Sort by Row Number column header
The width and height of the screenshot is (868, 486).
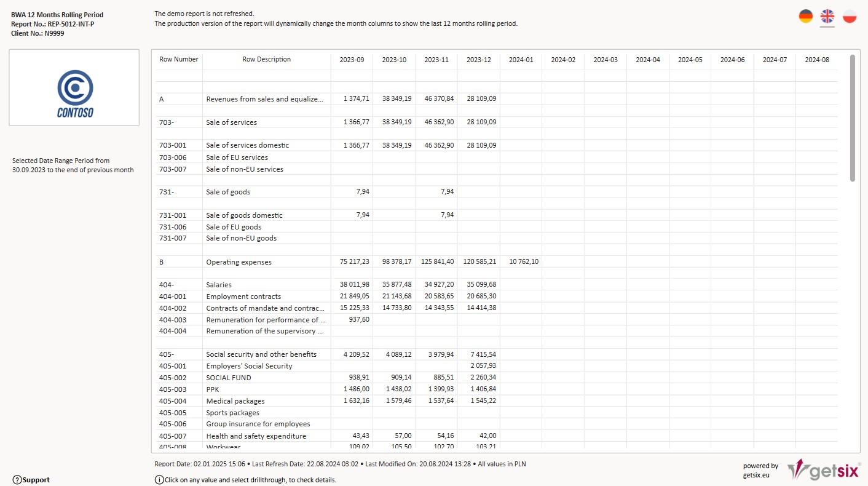179,60
